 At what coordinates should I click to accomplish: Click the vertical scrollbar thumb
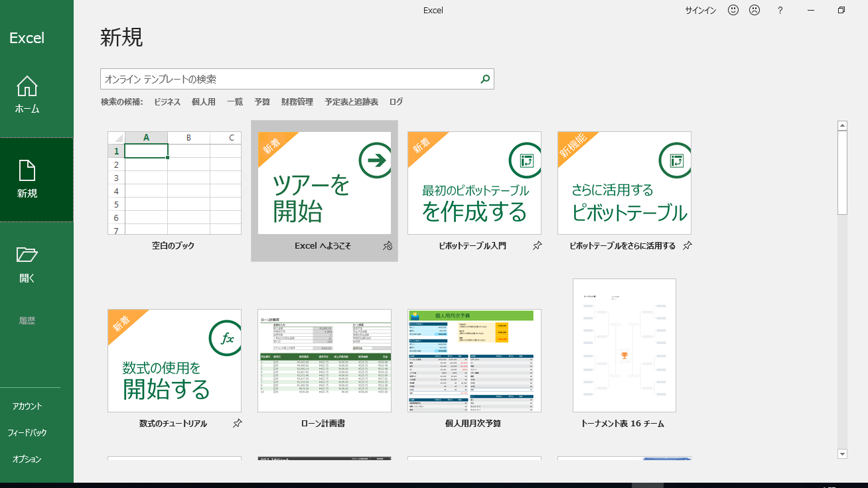click(x=843, y=172)
